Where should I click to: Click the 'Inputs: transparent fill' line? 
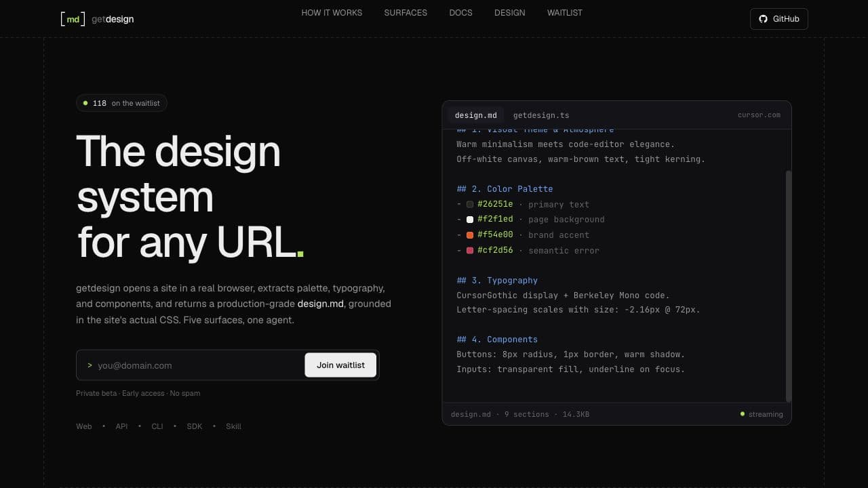[x=570, y=369]
